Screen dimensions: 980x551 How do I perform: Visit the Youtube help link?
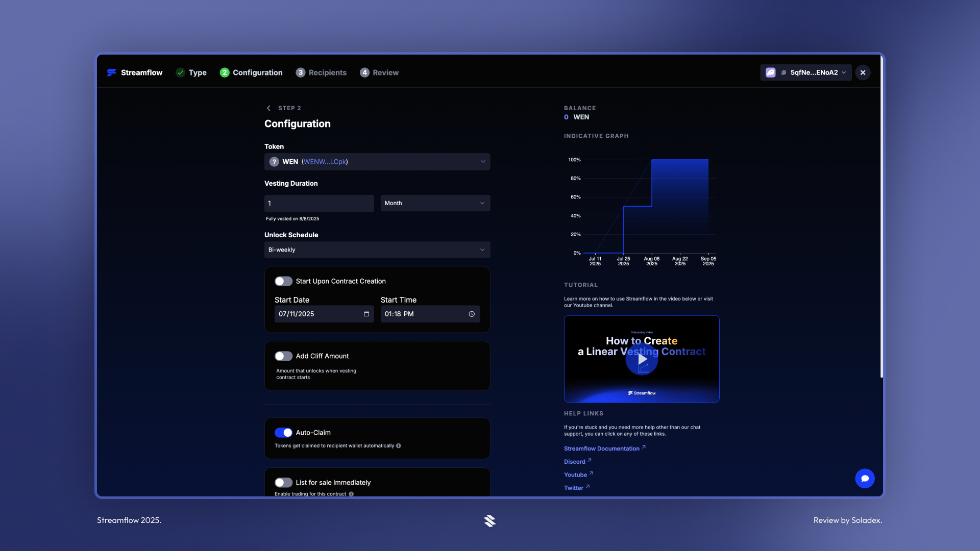click(x=579, y=475)
